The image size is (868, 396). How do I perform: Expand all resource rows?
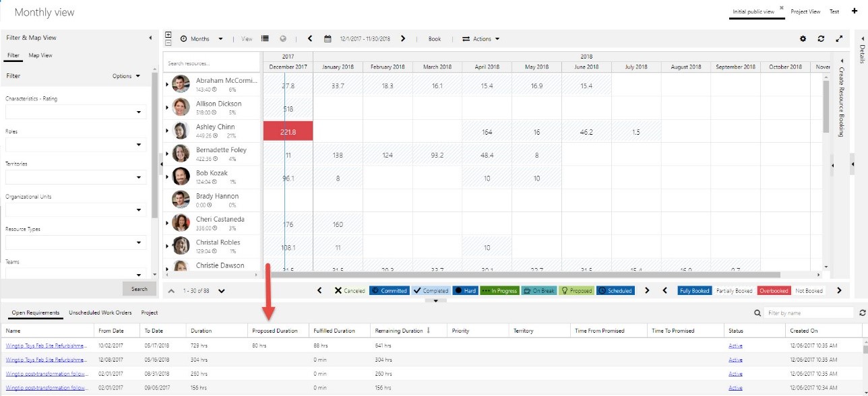(168, 35)
